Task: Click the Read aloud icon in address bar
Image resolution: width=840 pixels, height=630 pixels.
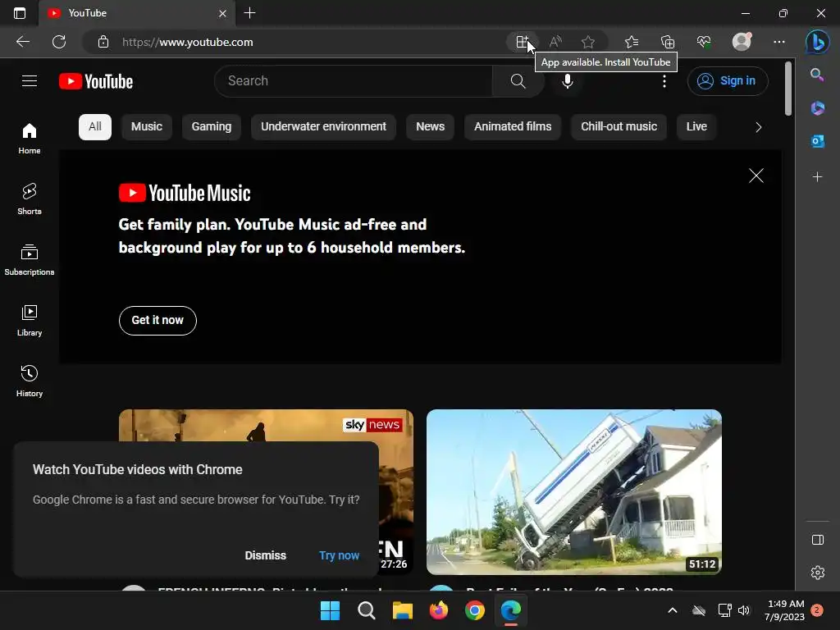Action: pyautogui.click(x=555, y=42)
